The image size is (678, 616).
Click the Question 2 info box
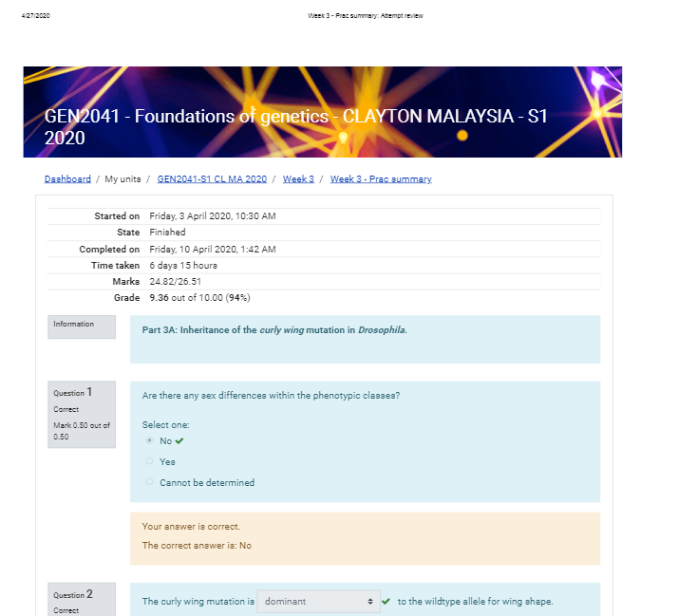(82, 600)
